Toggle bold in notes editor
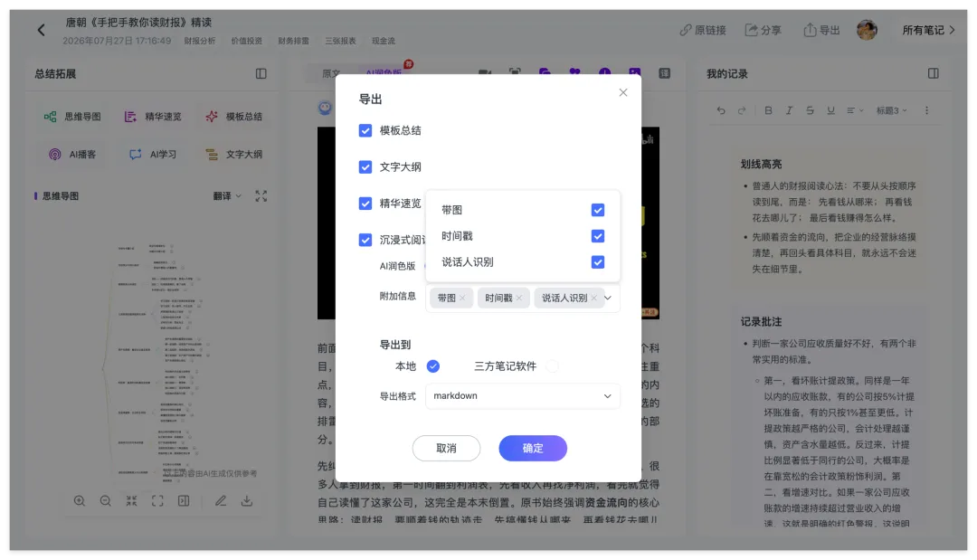 (768, 110)
